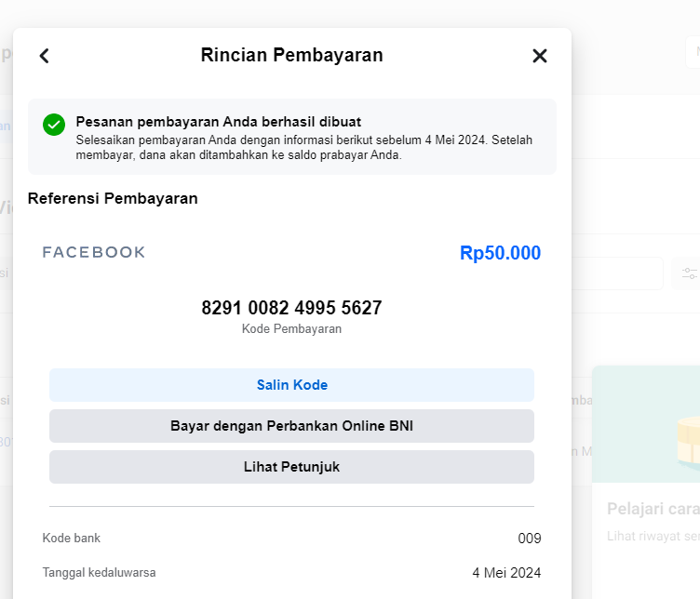Click the expiry date 4 Mei 2024
The image size is (700, 599).
click(505, 572)
